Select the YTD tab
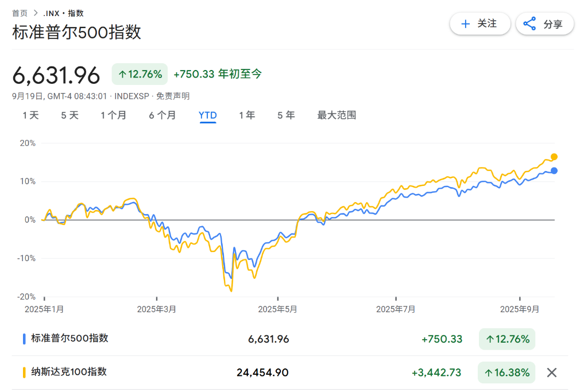 coord(207,115)
